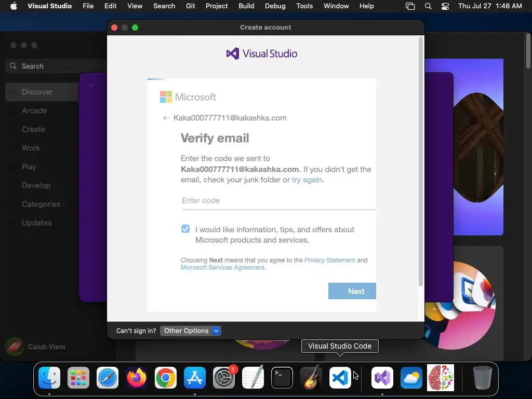Open Other Options dropdown
The image size is (532, 399).
(191, 331)
